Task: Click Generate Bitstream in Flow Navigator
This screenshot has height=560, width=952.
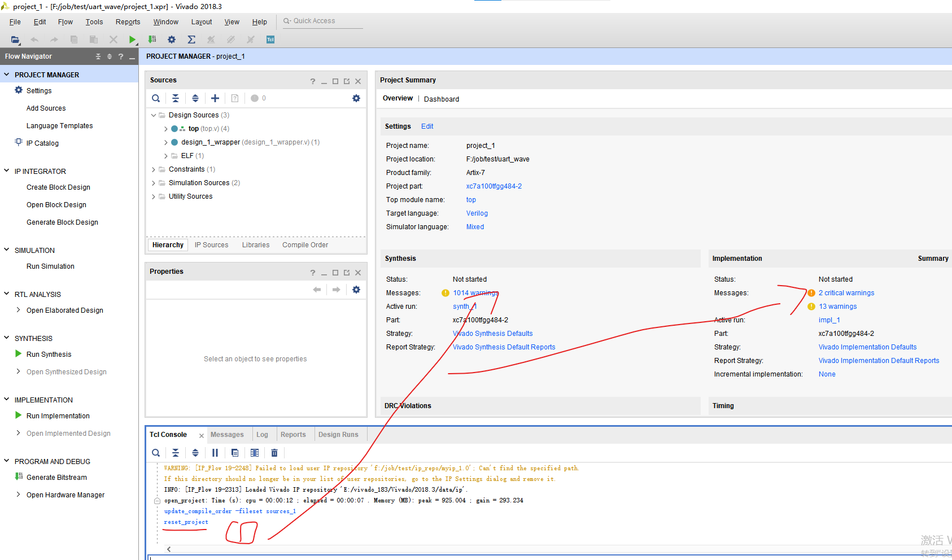Action: pyautogui.click(x=56, y=478)
